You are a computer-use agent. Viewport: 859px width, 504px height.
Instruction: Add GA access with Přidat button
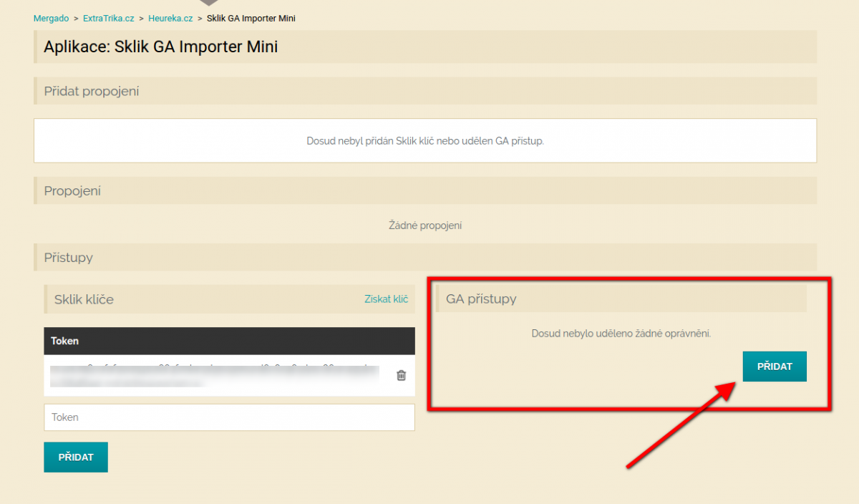click(775, 366)
